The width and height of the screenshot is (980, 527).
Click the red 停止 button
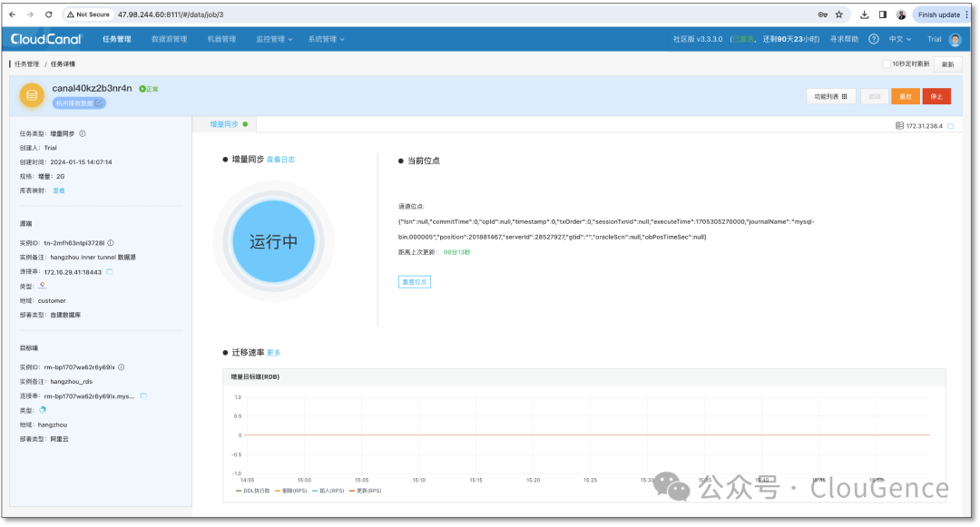pos(936,96)
